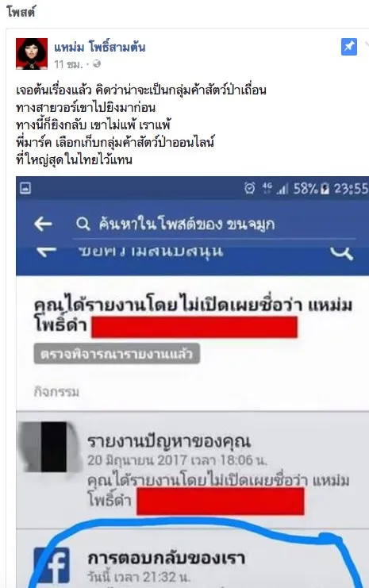Viewport: 369px width, 588px height.
Task: Click the pinned post pushpin icon
Action: pyautogui.click(x=348, y=47)
